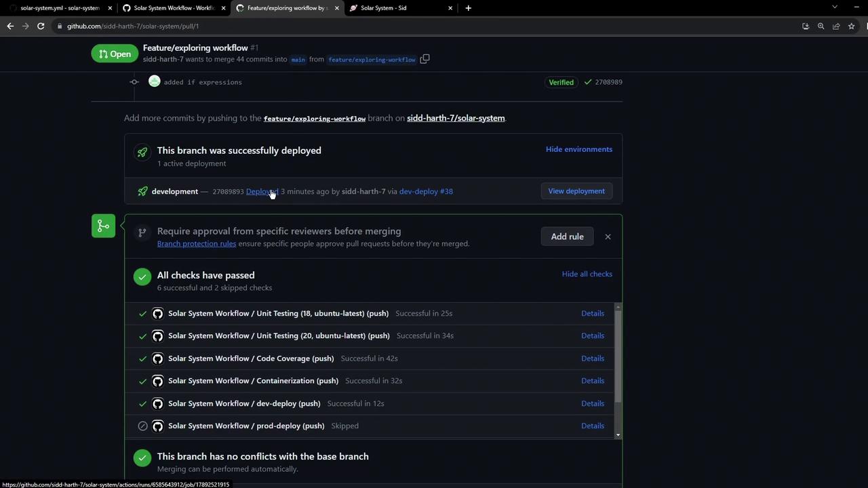Click the 'Add rule' button
The height and width of the screenshot is (488, 868).
[x=567, y=237]
